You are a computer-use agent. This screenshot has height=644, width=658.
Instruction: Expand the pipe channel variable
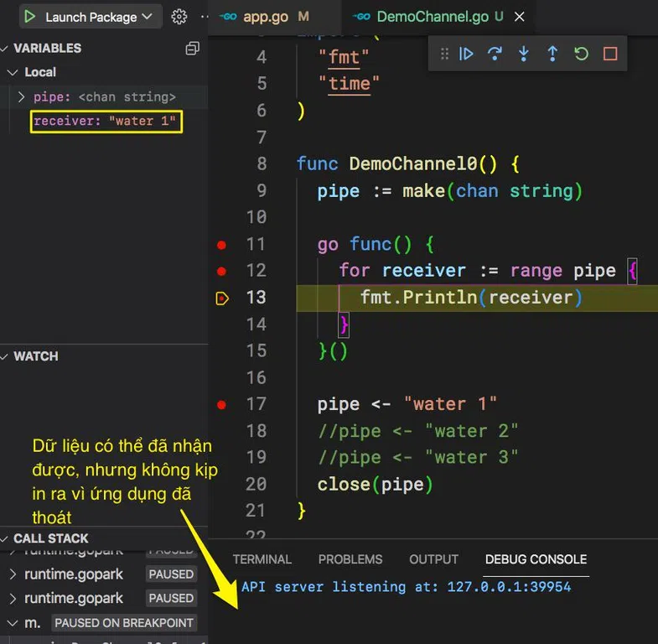point(22,97)
